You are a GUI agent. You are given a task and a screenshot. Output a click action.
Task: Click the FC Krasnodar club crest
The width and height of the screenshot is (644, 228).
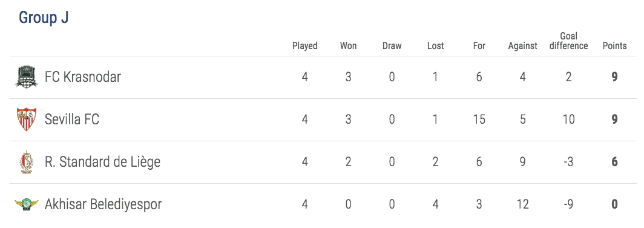[x=27, y=77]
